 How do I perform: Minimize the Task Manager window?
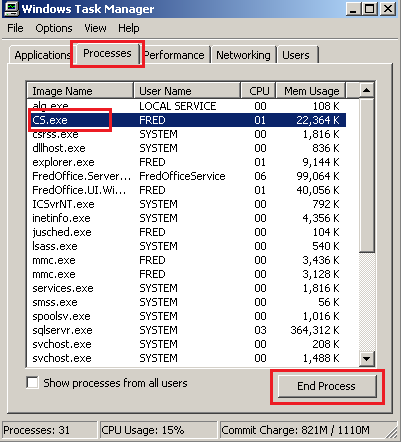[353, 9]
